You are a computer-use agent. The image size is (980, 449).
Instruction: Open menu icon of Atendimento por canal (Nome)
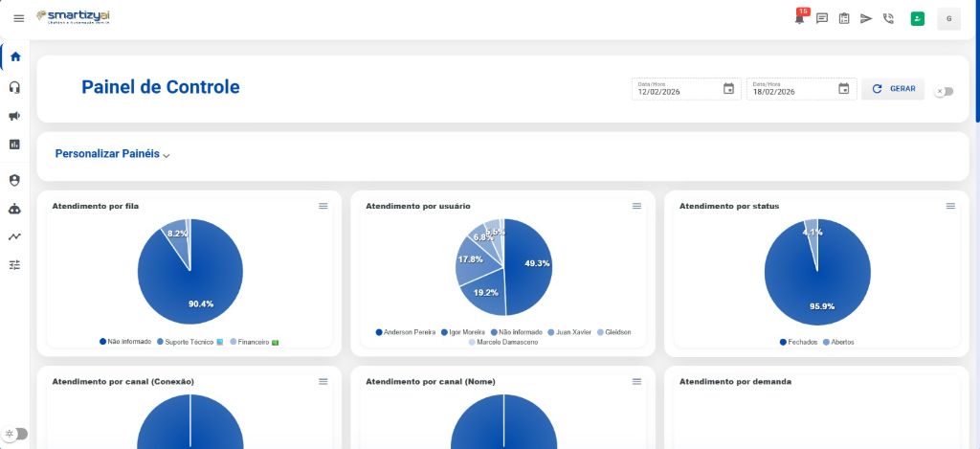pyautogui.click(x=636, y=381)
